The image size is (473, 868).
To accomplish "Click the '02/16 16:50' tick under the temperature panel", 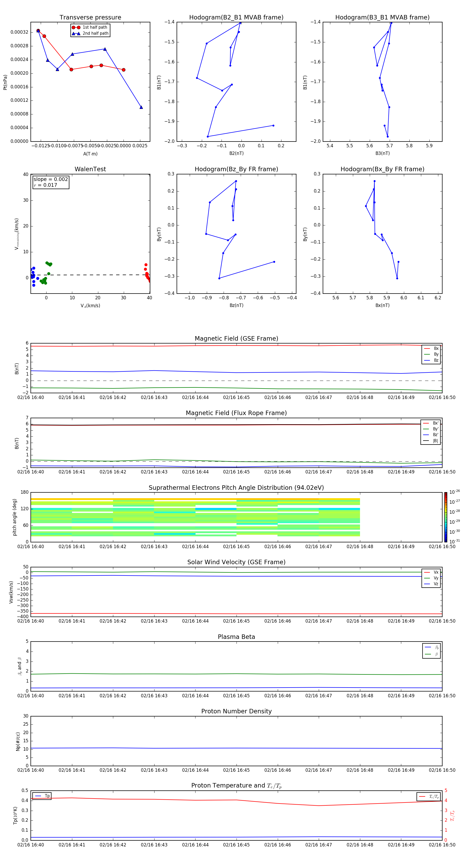I will pyautogui.click(x=442, y=845).
